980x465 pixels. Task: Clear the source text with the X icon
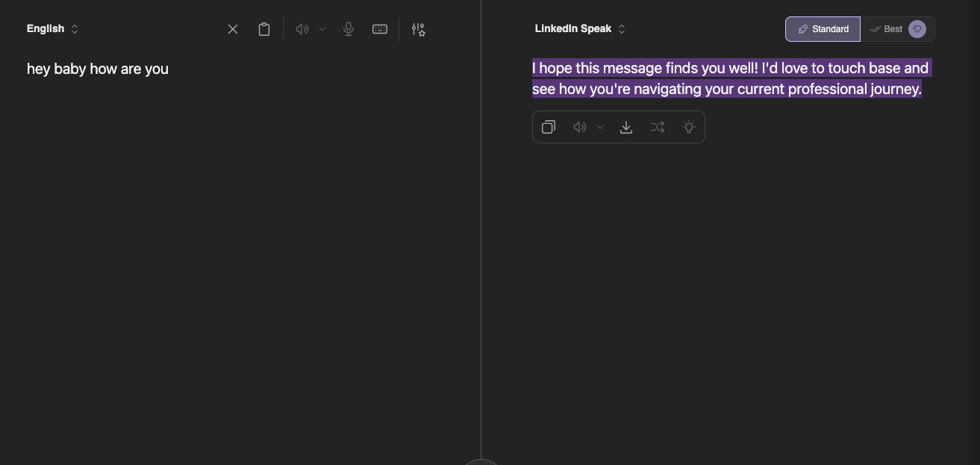tap(233, 29)
